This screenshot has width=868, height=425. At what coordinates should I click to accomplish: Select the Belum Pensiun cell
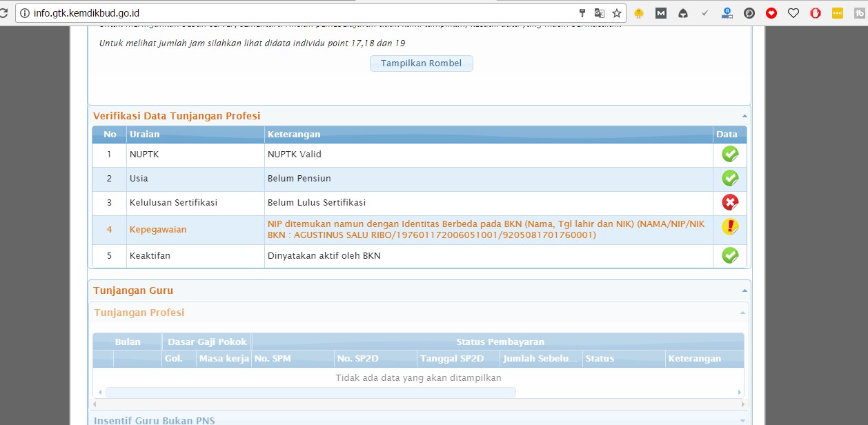489,179
